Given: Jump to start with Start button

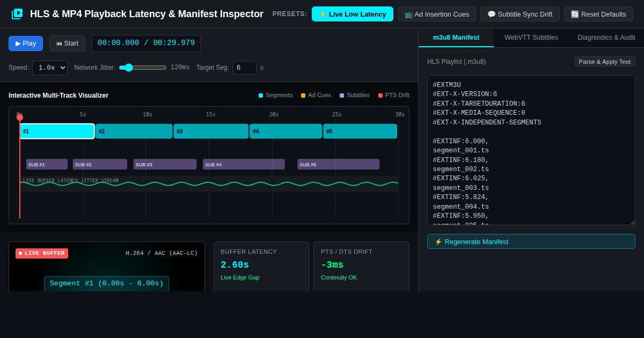Looking at the screenshot, I should click(x=67, y=43).
